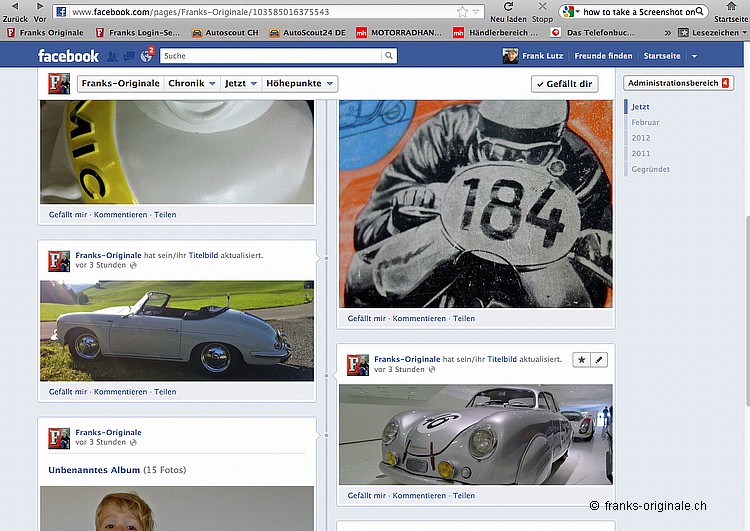The height and width of the screenshot is (531, 750).
Task: Open the Startseite header link
Action: click(x=662, y=56)
